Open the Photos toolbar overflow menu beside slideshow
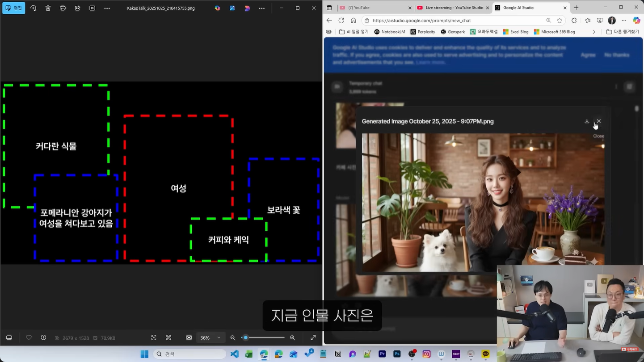The width and height of the screenshot is (644, 362). tap(107, 8)
